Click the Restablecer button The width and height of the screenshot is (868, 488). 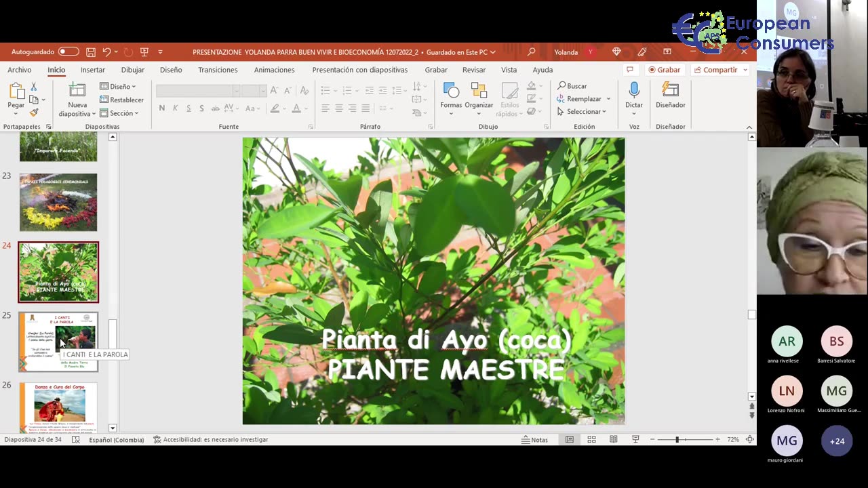(x=121, y=100)
